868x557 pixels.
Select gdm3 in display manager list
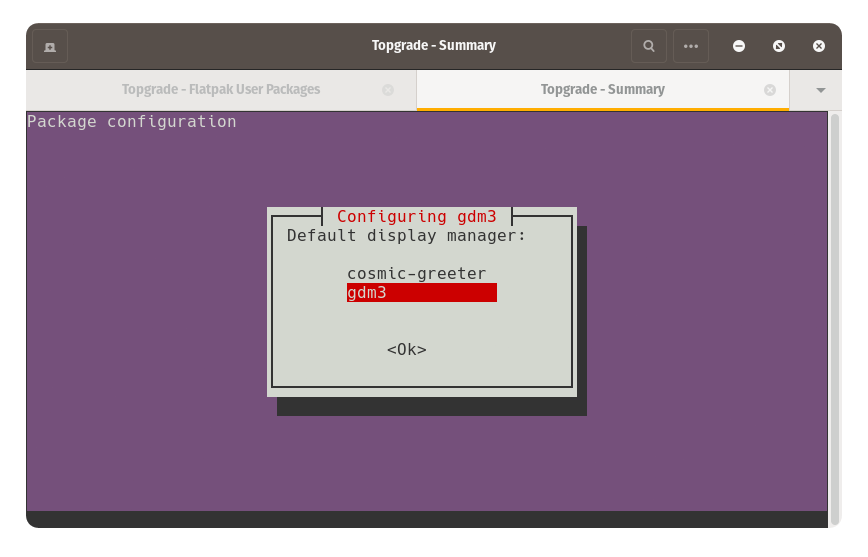click(422, 292)
